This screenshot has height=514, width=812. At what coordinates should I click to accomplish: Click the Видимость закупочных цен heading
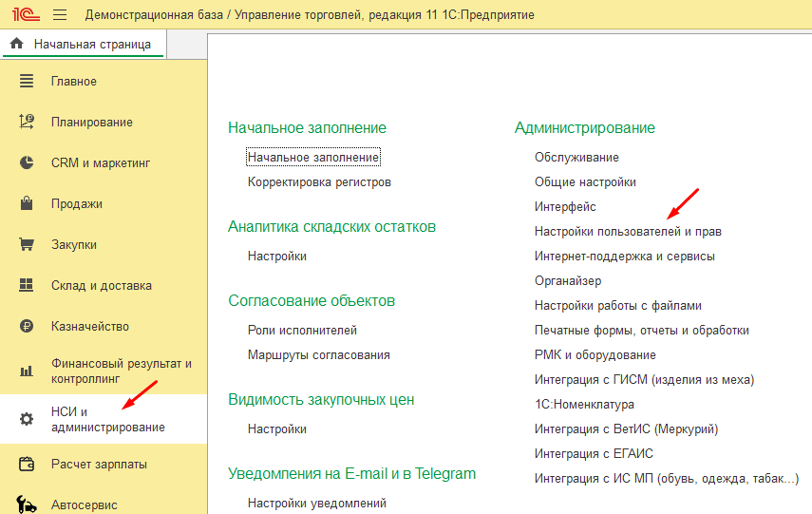[321, 399]
